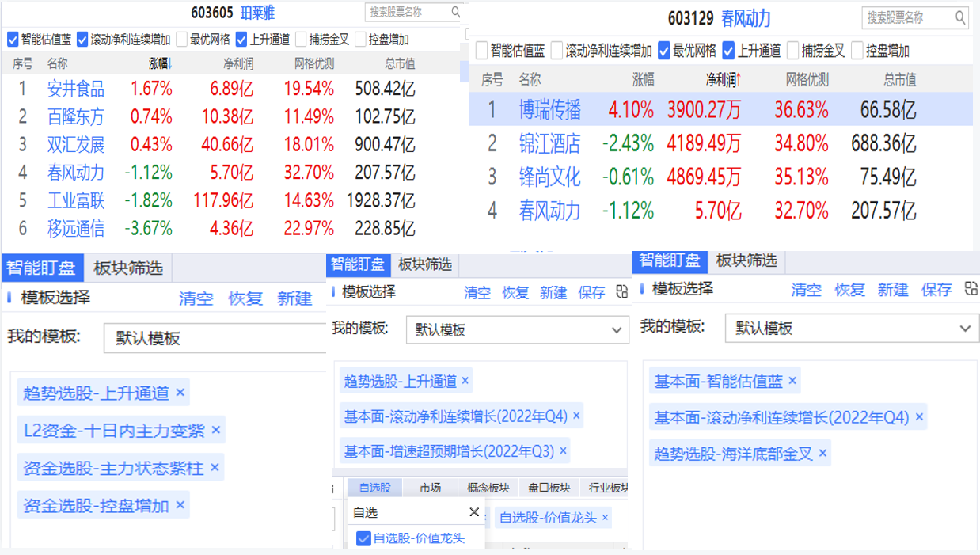The height and width of the screenshot is (555, 980).
Task: Select the 市场 tab
Action: click(x=430, y=488)
